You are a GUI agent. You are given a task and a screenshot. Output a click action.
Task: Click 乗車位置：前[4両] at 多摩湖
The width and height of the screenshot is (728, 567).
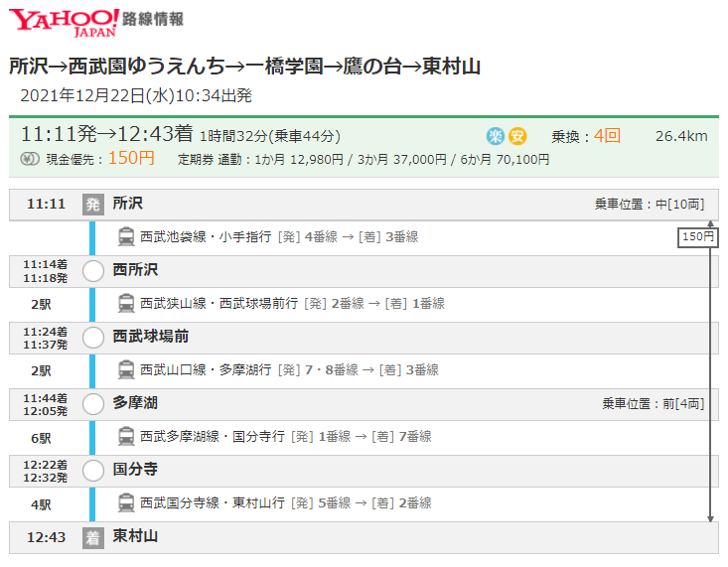654,404
